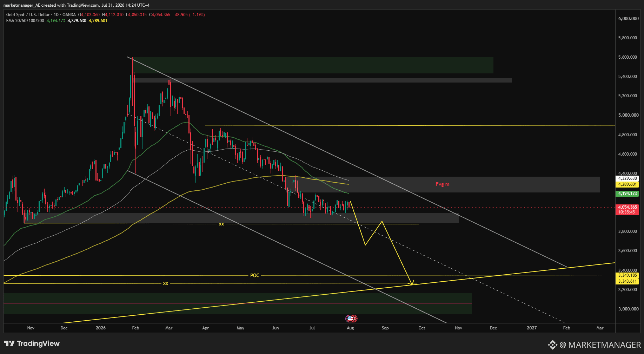Click the 5,800.000 price axis label

pos(628,38)
